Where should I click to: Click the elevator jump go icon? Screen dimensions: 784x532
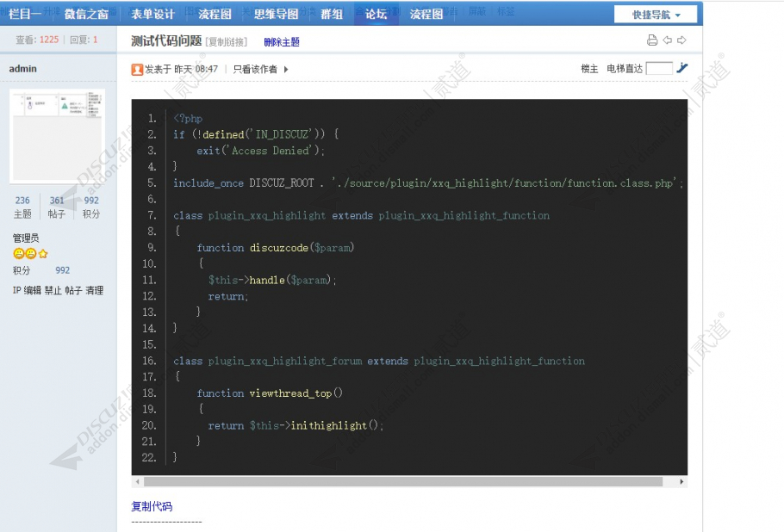[x=682, y=68]
